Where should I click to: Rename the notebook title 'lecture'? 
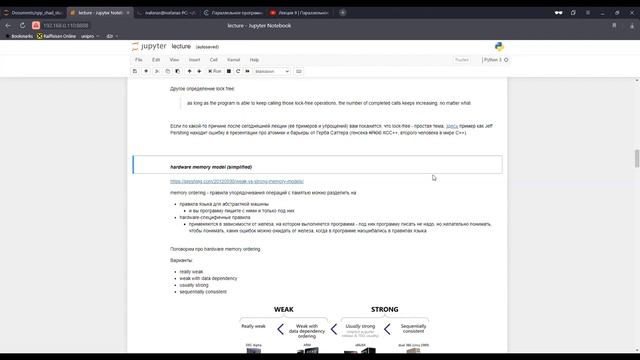coord(181,47)
